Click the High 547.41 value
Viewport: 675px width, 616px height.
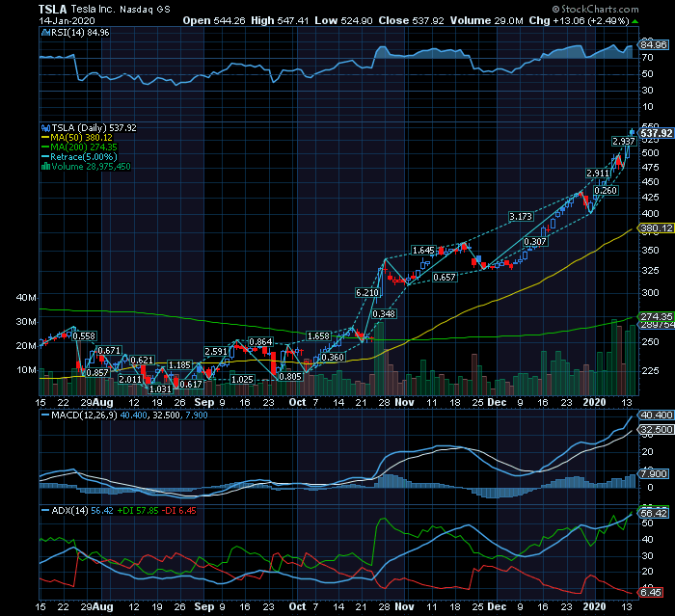[280, 20]
